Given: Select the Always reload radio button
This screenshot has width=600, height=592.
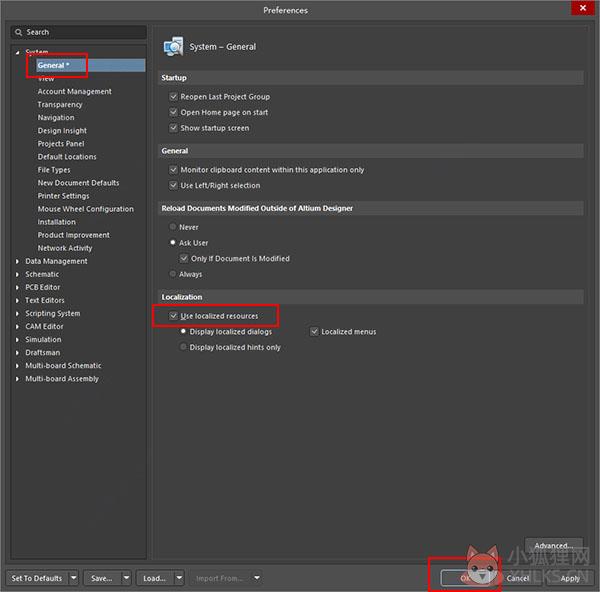Looking at the screenshot, I should coord(173,274).
